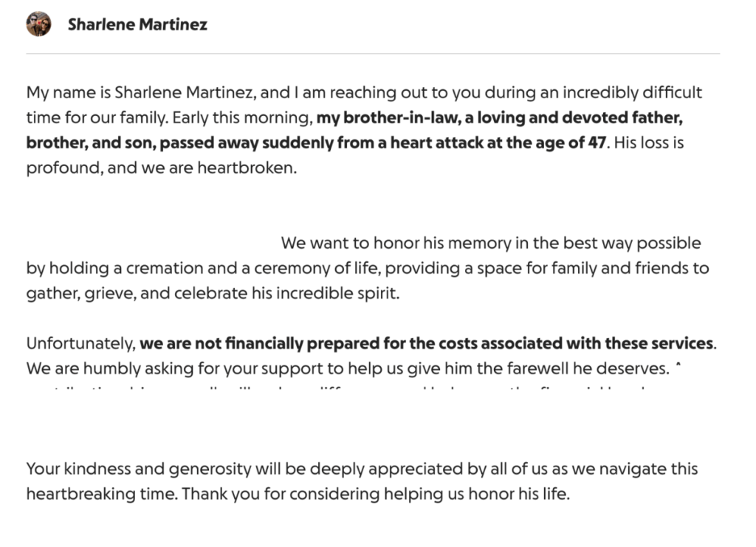Viewport: 756px width, 547px height.
Task: Click Sharlene Martinez's profile avatar
Action: [38, 24]
